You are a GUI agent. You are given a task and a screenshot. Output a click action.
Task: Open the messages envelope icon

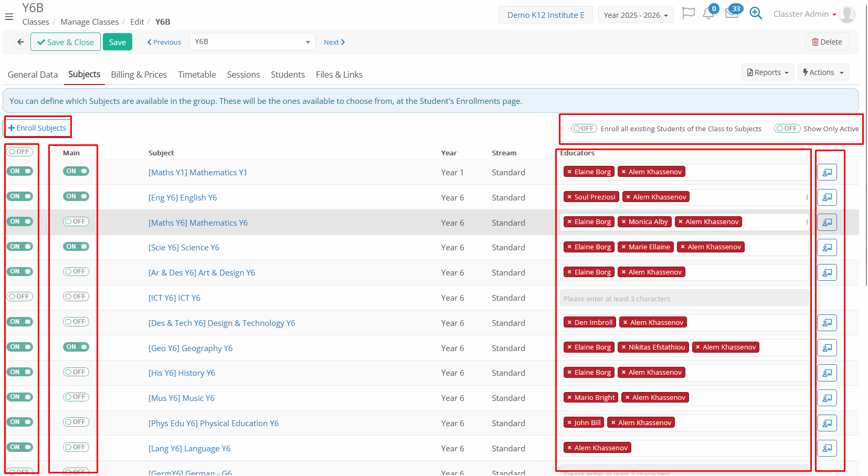click(732, 14)
